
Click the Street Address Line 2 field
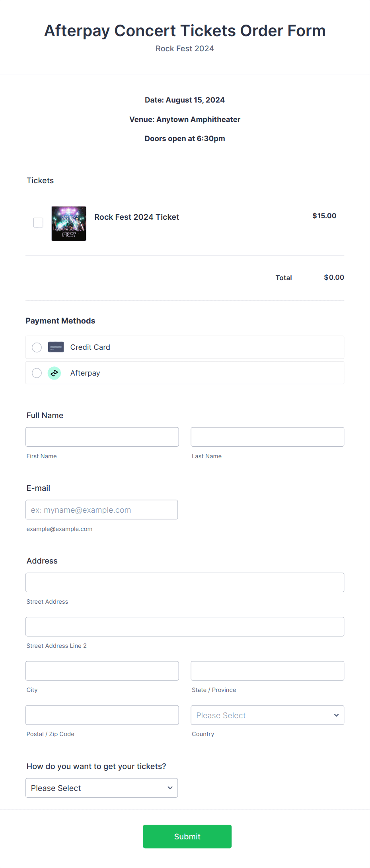(185, 626)
